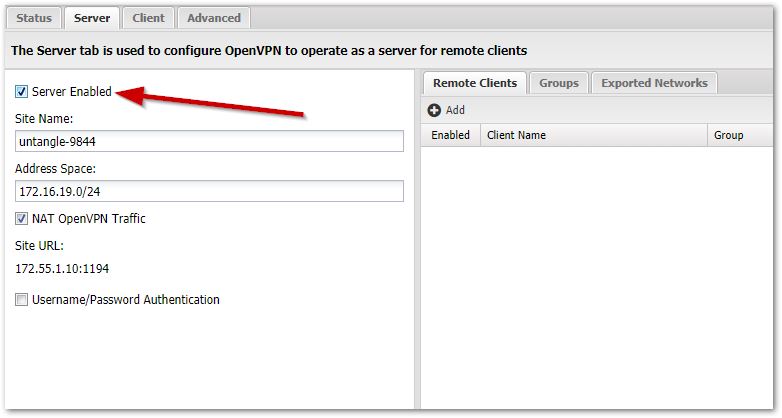This screenshot has width=782, height=418.
Task: Toggle the NAT OpenVPN Traffic checkbox
Action: (22, 219)
